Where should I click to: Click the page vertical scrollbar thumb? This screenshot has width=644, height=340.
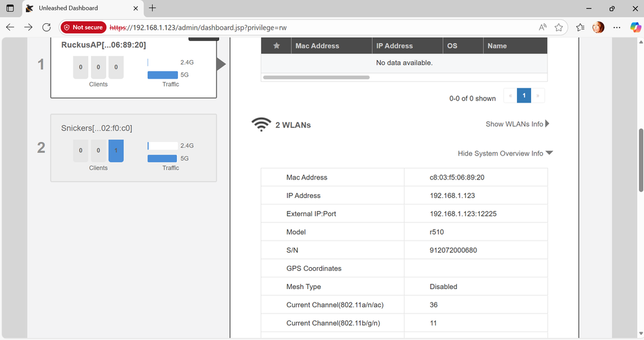point(641,160)
